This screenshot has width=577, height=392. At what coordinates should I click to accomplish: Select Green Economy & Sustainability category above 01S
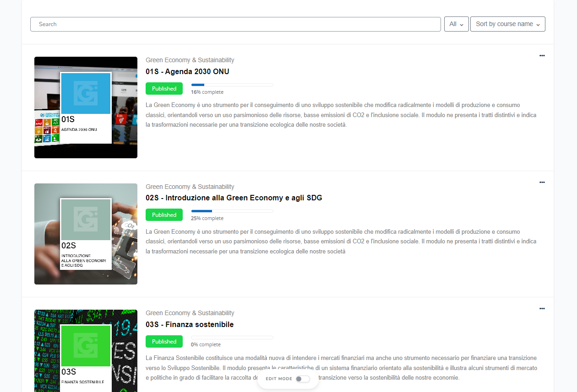tap(190, 60)
